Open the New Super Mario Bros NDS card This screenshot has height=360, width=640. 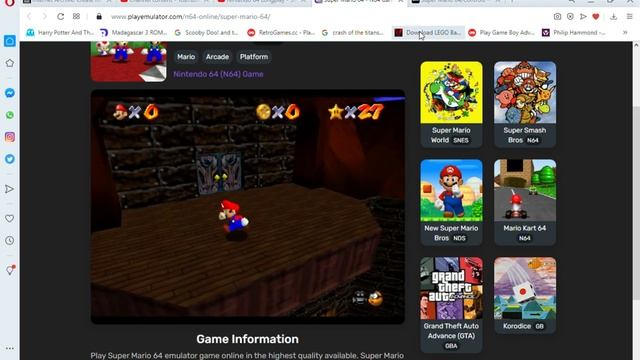(x=451, y=202)
